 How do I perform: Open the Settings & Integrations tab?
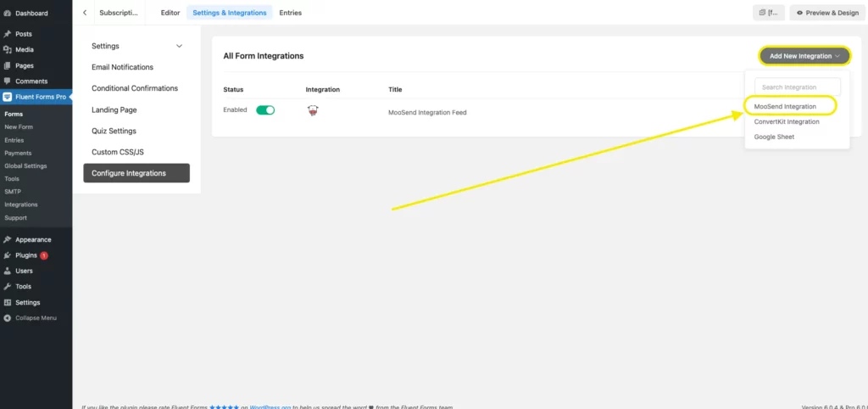point(229,13)
